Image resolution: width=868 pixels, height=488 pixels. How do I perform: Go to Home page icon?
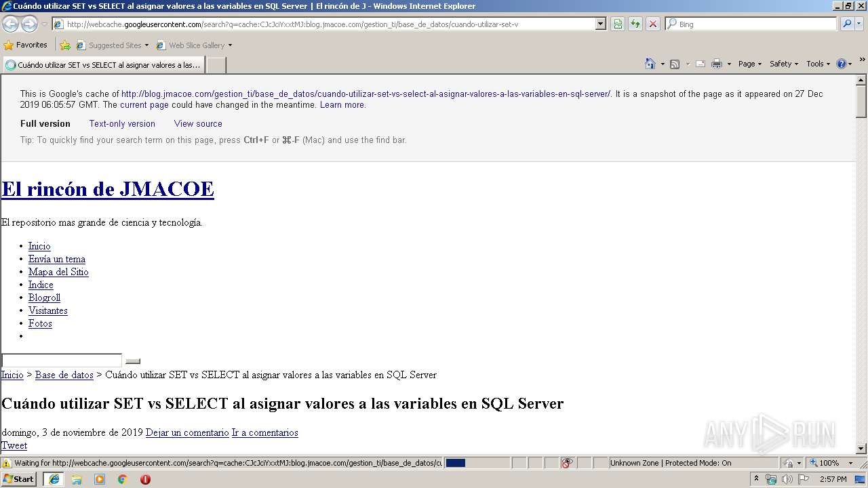pos(650,64)
